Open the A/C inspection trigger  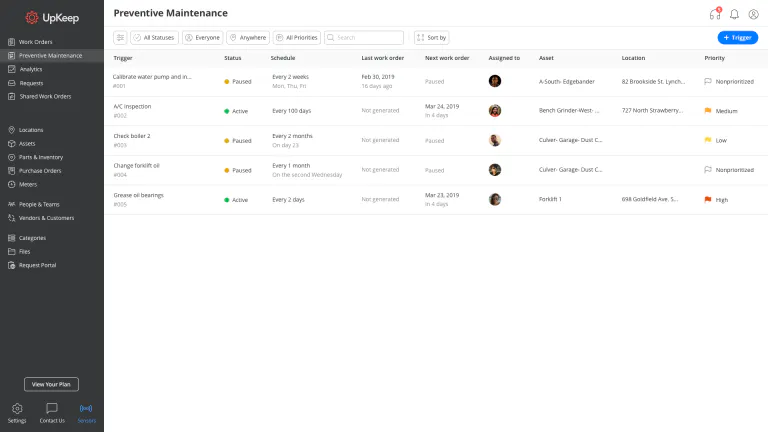pos(132,106)
